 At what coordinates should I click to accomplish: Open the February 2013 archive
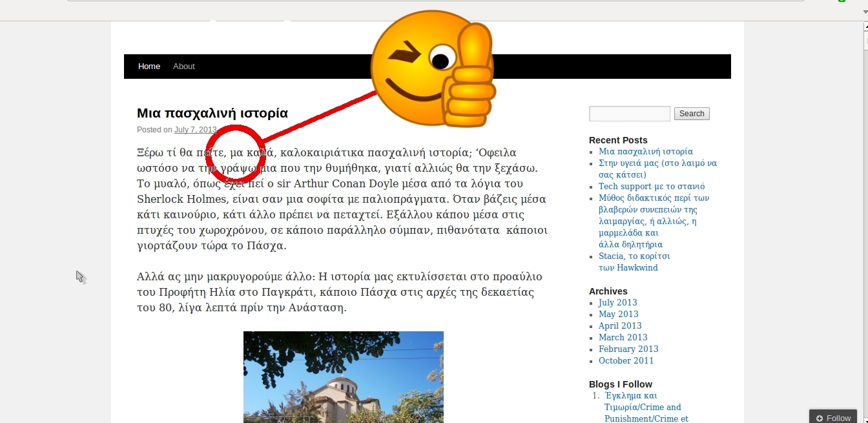[628, 349]
